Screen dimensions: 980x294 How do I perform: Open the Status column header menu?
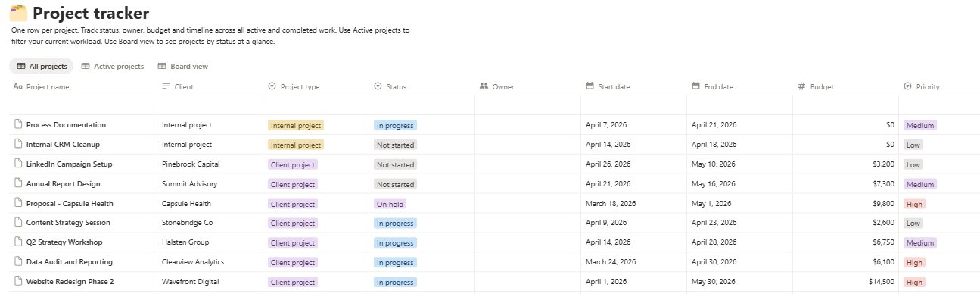tap(422, 86)
